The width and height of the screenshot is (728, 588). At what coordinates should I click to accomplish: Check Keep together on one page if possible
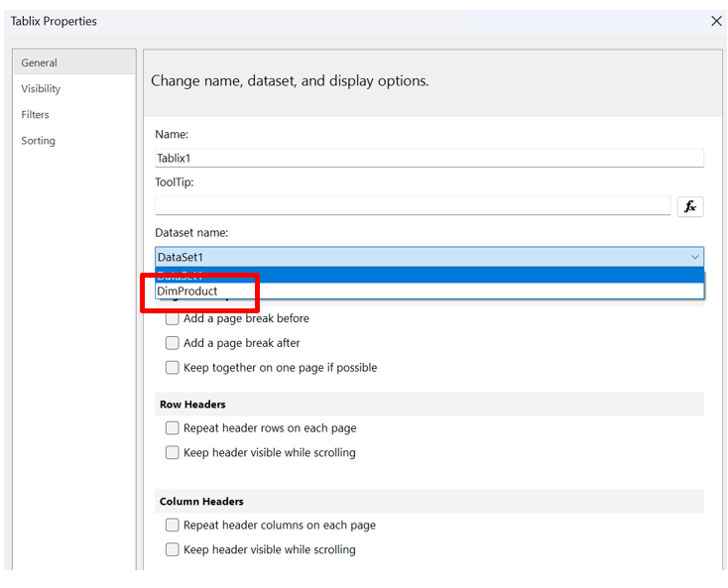click(173, 368)
